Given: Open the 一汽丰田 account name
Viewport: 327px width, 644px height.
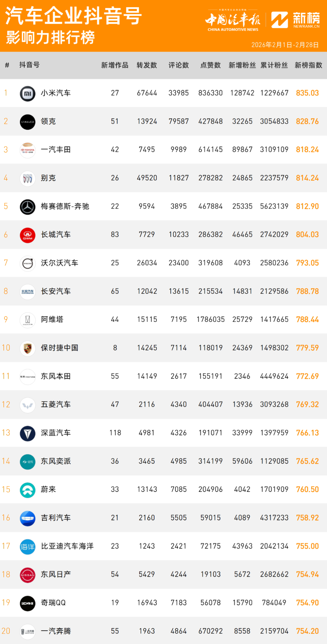Looking at the screenshot, I should [56, 149].
